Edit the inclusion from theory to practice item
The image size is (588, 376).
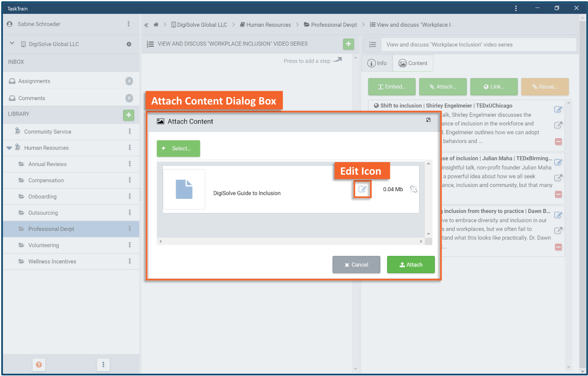click(558, 215)
